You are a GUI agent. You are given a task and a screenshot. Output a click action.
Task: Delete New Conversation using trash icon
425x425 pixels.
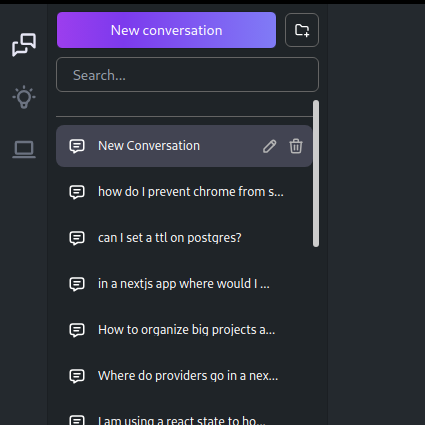coord(296,146)
